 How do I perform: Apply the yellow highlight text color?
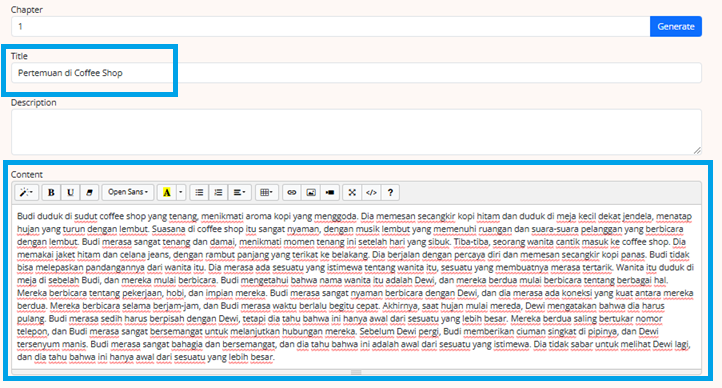coord(167,192)
